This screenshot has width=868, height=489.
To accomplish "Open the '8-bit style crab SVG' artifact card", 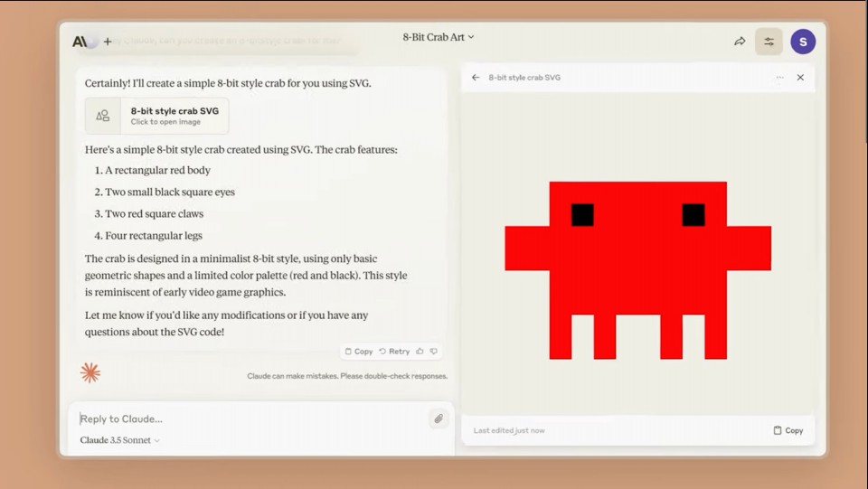I will 157,116.
